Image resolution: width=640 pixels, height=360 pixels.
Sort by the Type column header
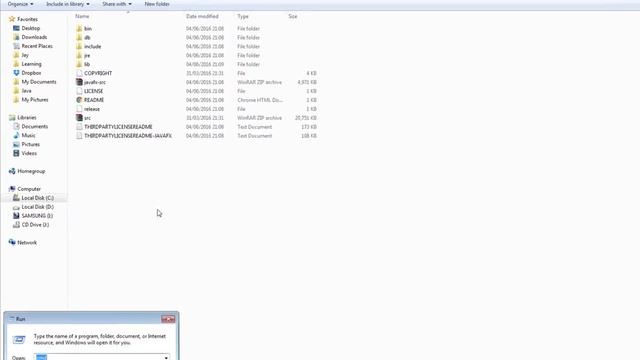[x=243, y=16]
